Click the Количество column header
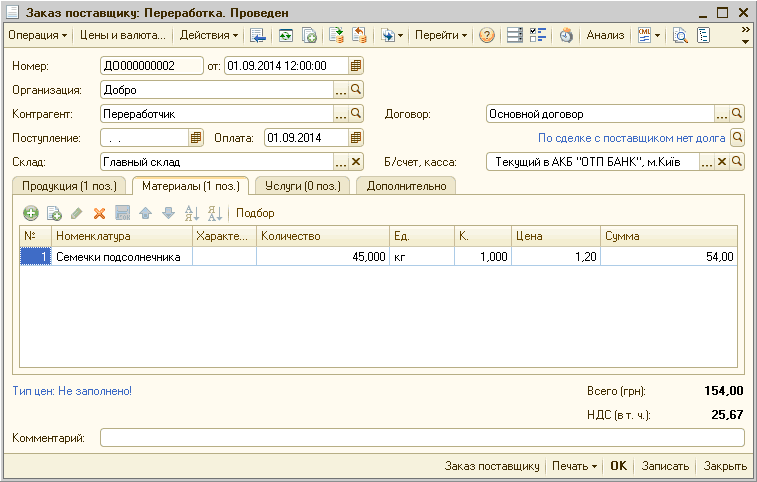This screenshot has height=482, width=757. 322,236
